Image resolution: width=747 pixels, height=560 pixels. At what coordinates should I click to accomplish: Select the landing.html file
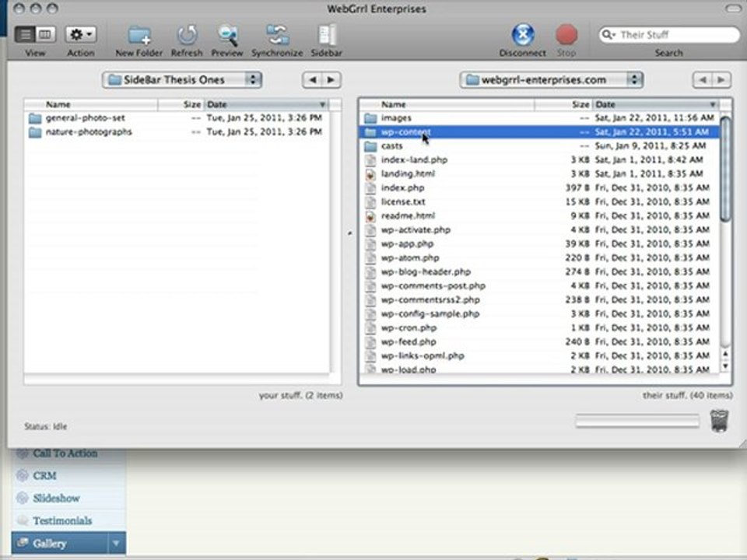click(x=539, y=173)
